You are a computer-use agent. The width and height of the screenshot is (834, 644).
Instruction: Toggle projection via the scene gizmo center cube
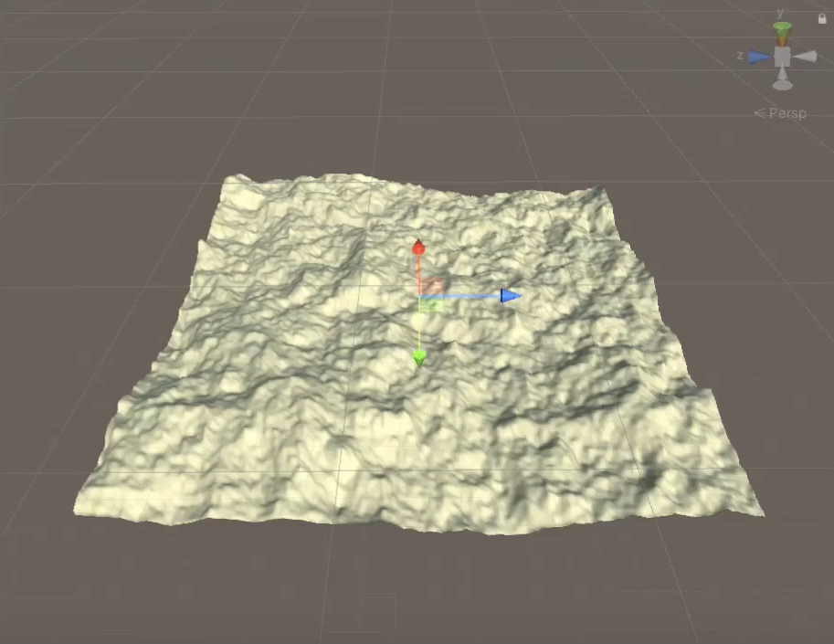[x=782, y=57]
